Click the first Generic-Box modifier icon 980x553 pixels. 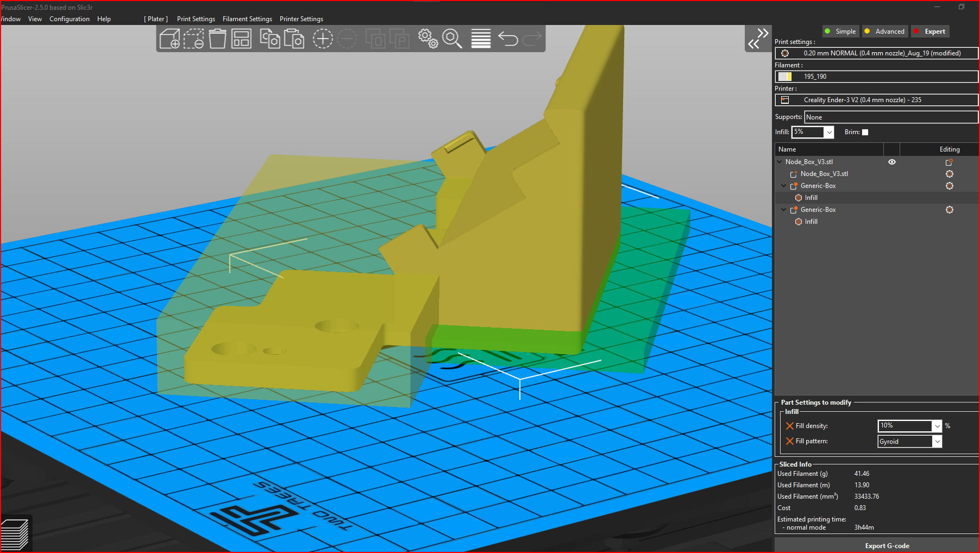[794, 186]
